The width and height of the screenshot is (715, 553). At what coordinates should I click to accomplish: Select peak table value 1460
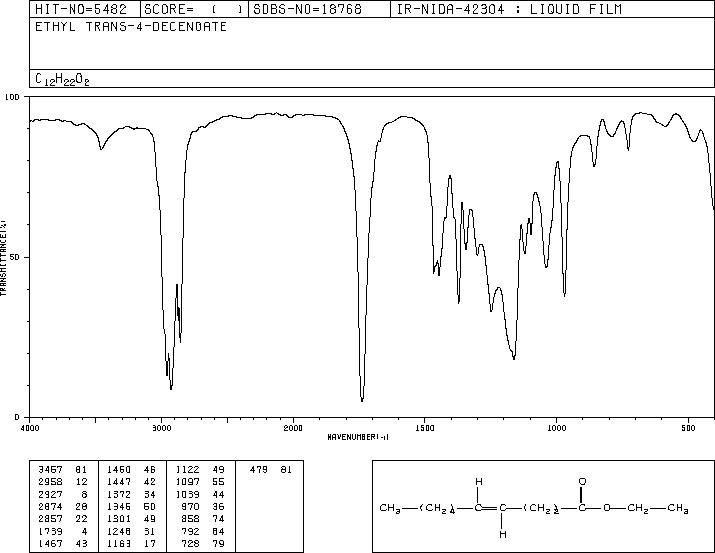click(x=119, y=469)
